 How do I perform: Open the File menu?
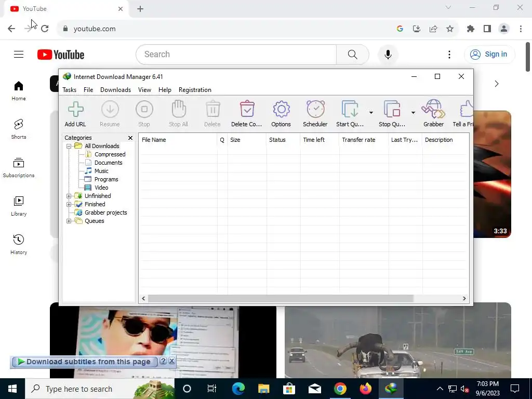coord(88,90)
